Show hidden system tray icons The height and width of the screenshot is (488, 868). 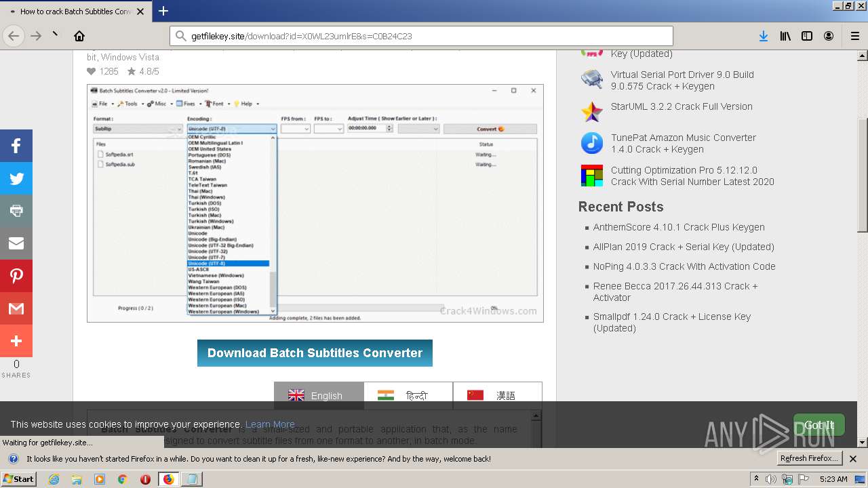tap(756, 479)
